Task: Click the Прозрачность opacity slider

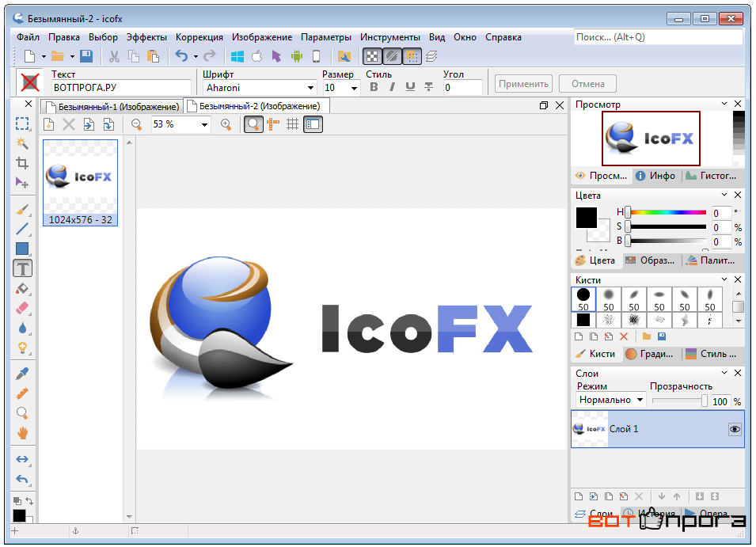Action: 679,401
